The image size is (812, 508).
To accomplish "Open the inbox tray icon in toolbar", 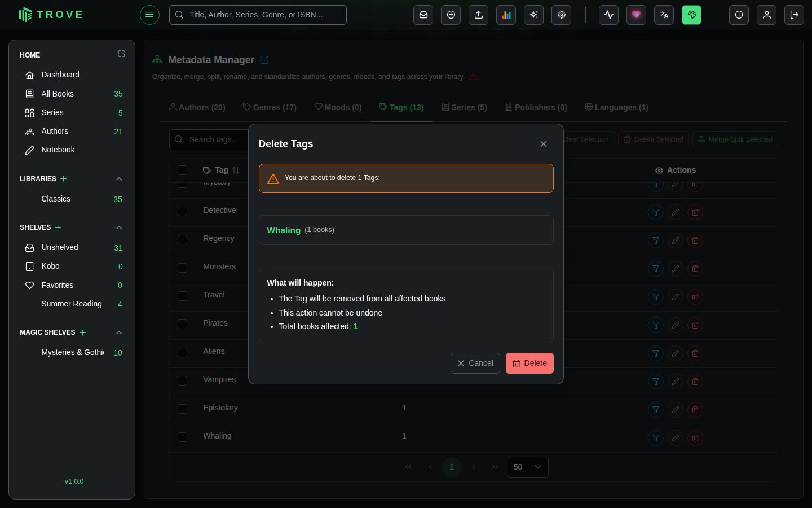I will pos(423,15).
